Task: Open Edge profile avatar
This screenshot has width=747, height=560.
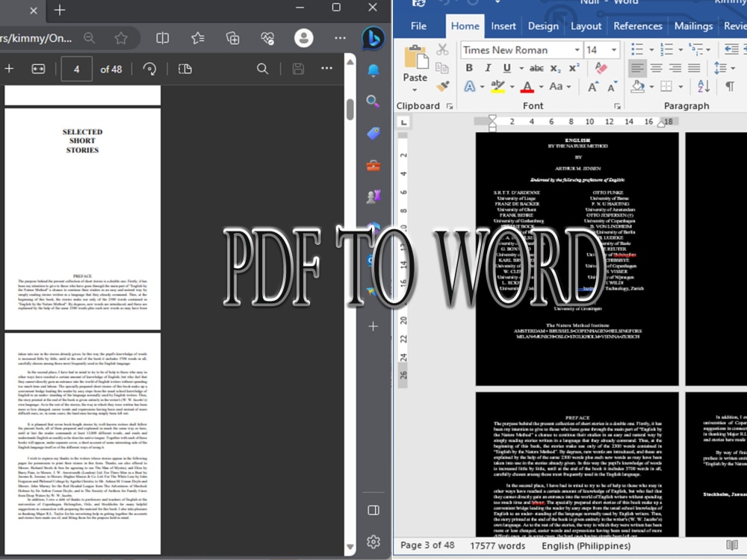Action: (303, 38)
